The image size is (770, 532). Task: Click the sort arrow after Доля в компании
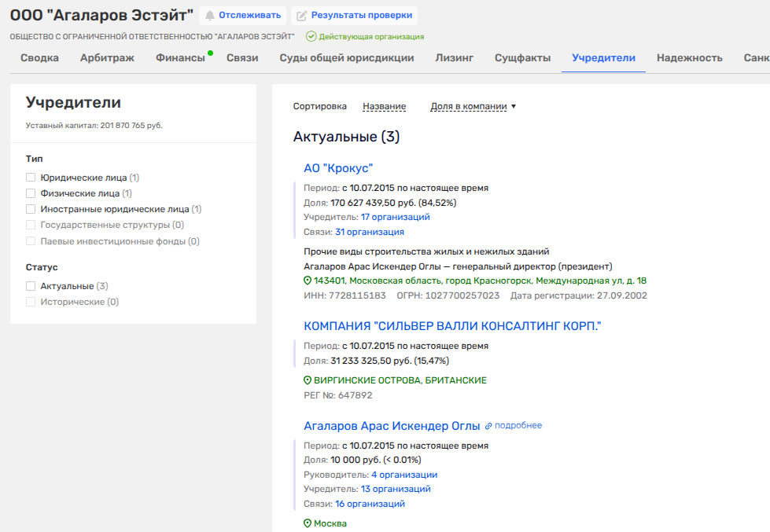point(514,107)
